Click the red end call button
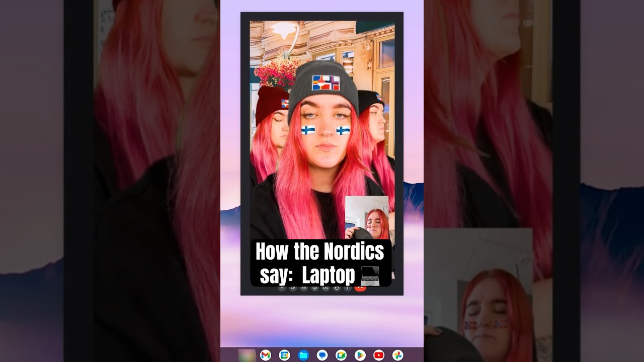Image resolution: width=644 pixels, height=362 pixels. click(360, 288)
